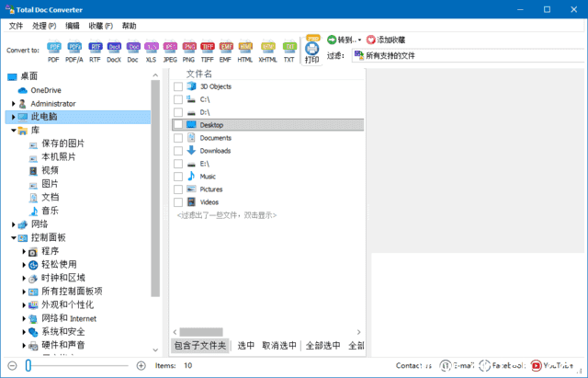Select RTF conversion icon
The width and height of the screenshot is (588, 378).
pyautogui.click(x=95, y=52)
